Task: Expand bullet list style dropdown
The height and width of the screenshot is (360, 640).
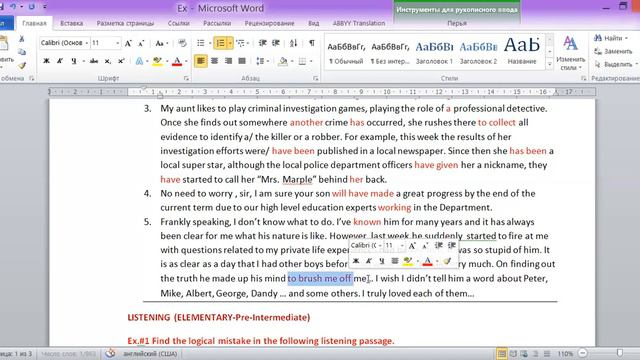Action: pos(210,43)
